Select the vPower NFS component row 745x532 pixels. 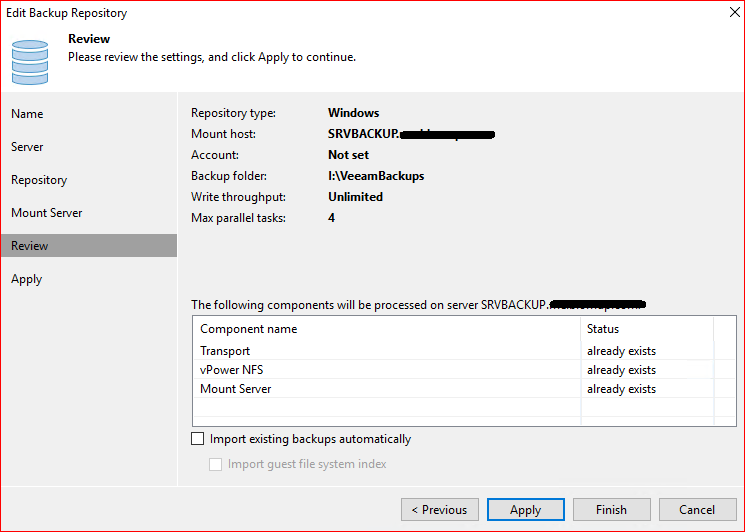coord(232,370)
